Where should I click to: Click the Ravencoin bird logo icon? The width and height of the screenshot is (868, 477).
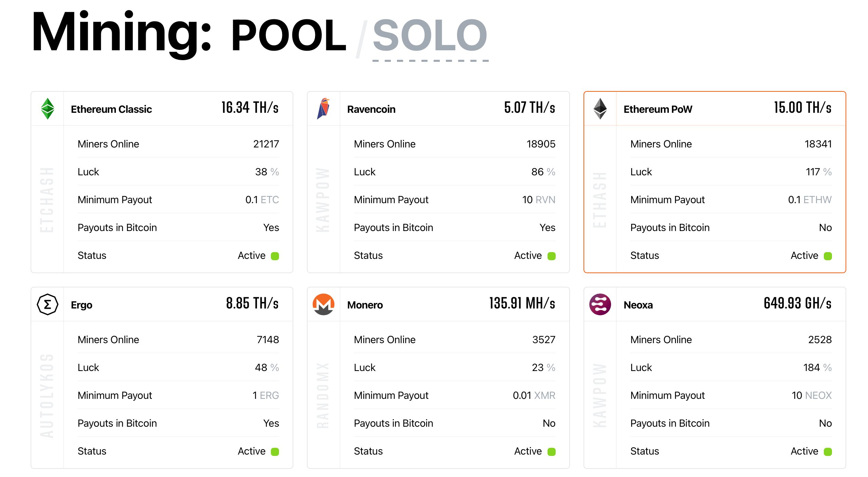[324, 109]
